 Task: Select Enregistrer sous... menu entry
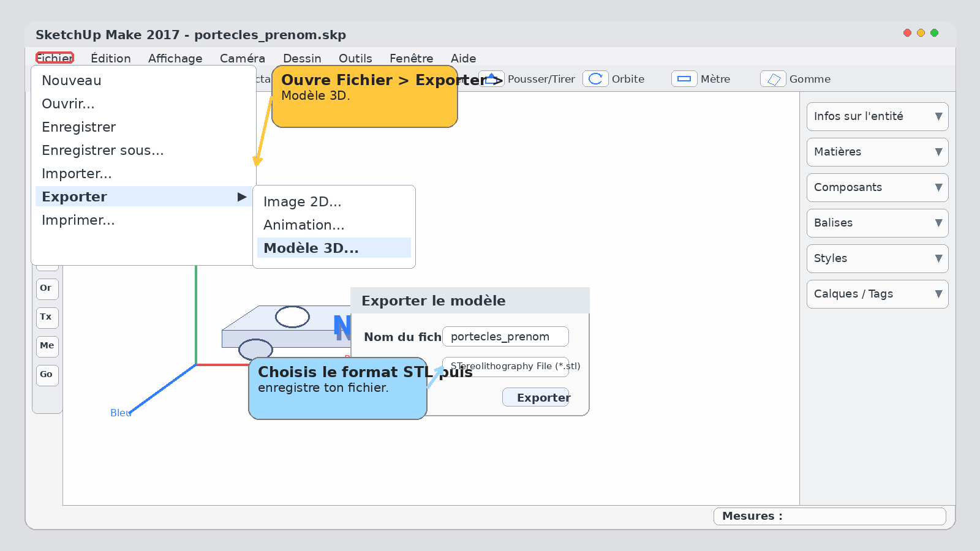pyautogui.click(x=143, y=150)
